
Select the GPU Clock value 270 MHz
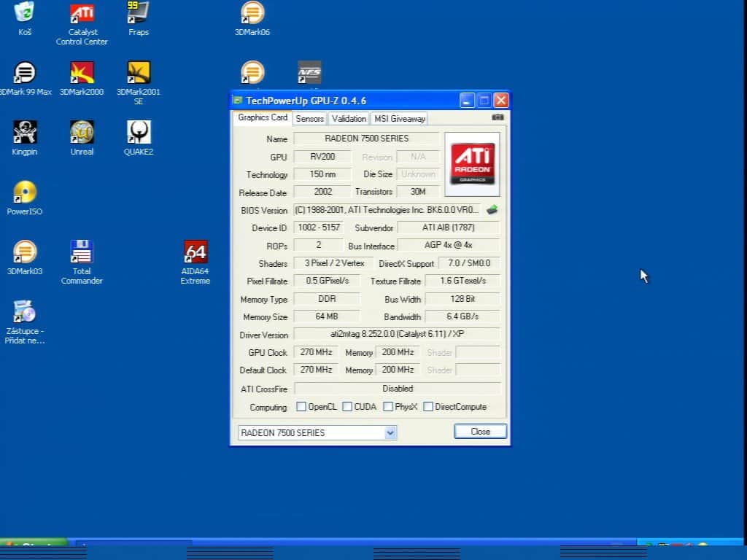click(x=317, y=352)
